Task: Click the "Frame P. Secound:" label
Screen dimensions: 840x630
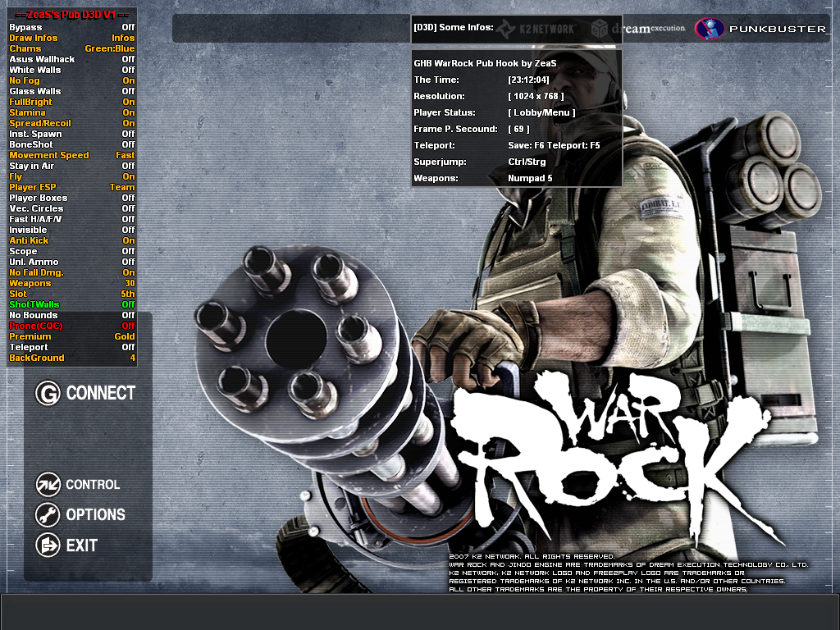Action: click(x=455, y=129)
